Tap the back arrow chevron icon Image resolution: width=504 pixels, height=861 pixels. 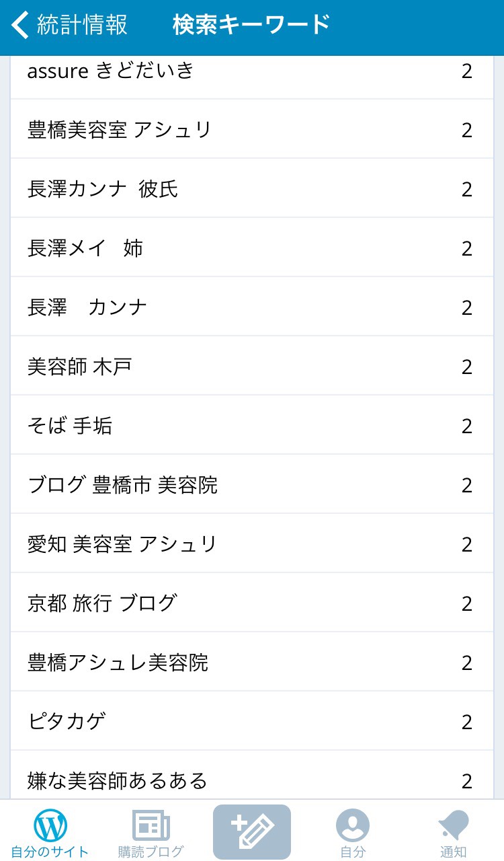pos(20,25)
